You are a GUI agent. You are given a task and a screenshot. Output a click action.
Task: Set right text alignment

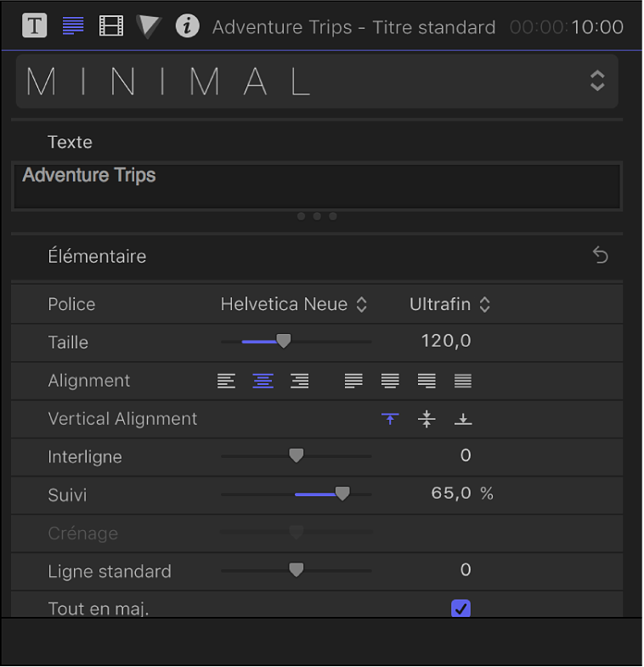tap(300, 381)
